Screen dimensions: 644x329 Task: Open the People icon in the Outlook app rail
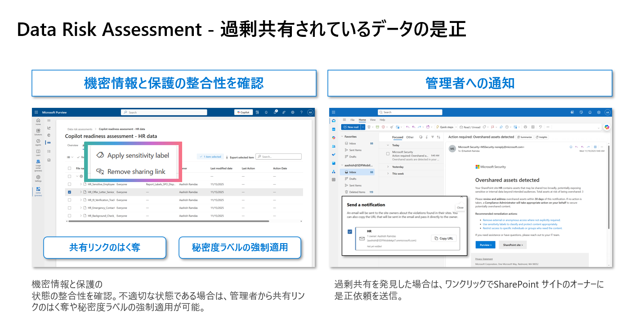click(333, 146)
